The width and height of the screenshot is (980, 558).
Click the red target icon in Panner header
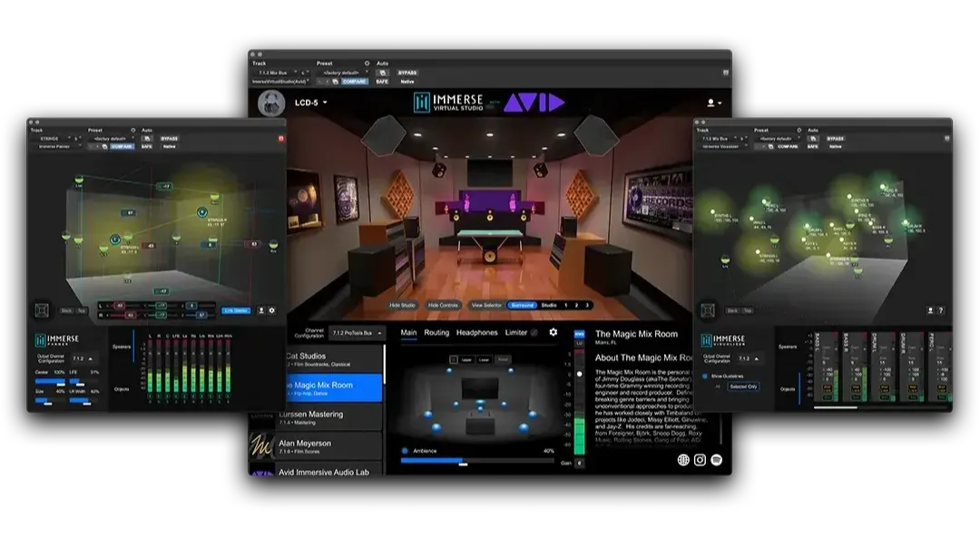tap(281, 138)
